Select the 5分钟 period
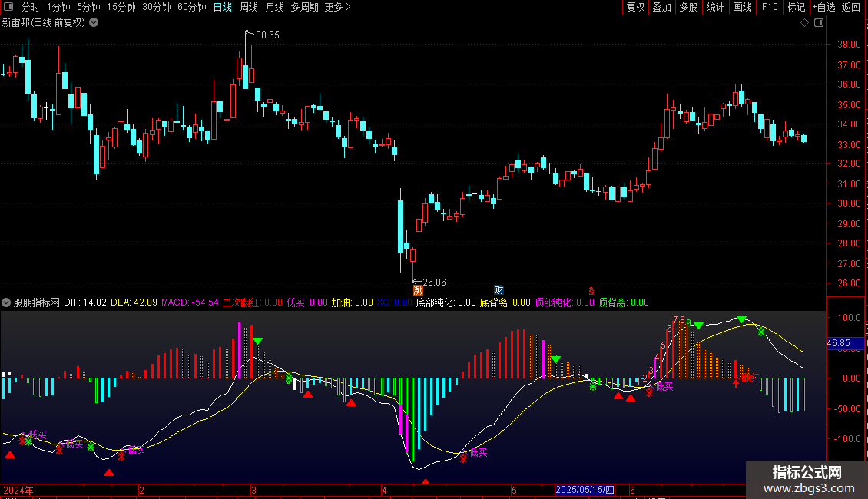Screen dimensions: 868x499 [x=88, y=7]
